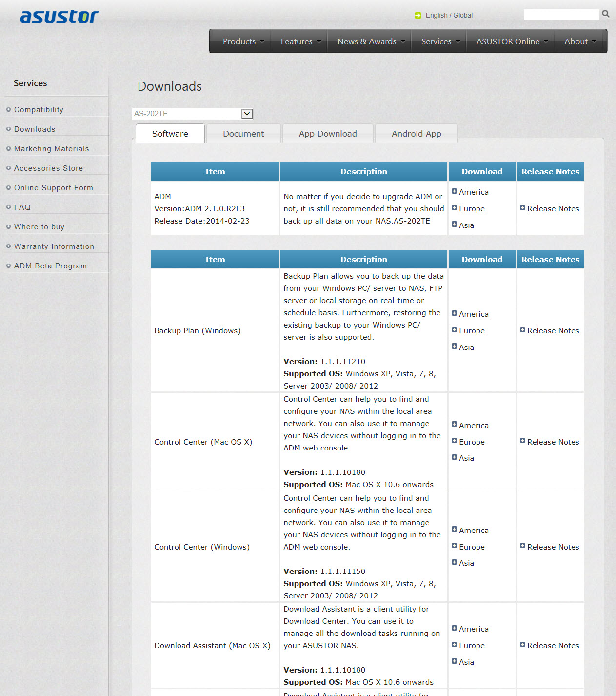Open the App Download tab
Image resolution: width=616 pixels, height=696 pixels.
point(328,134)
